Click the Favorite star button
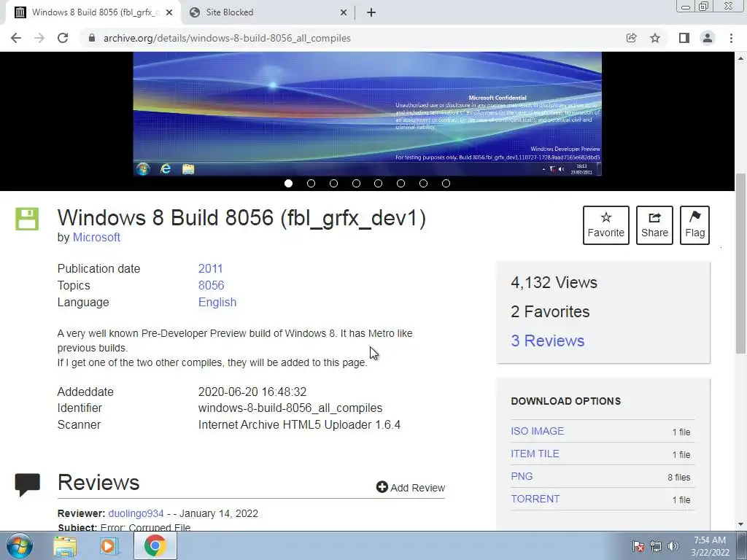Screen dimensions: 747x560 (606, 225)
